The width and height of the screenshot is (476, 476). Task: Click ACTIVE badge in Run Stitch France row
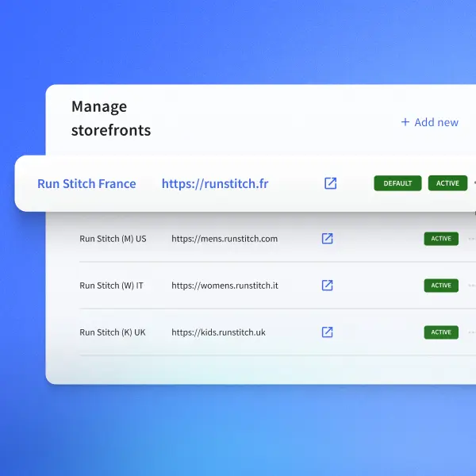447,183
